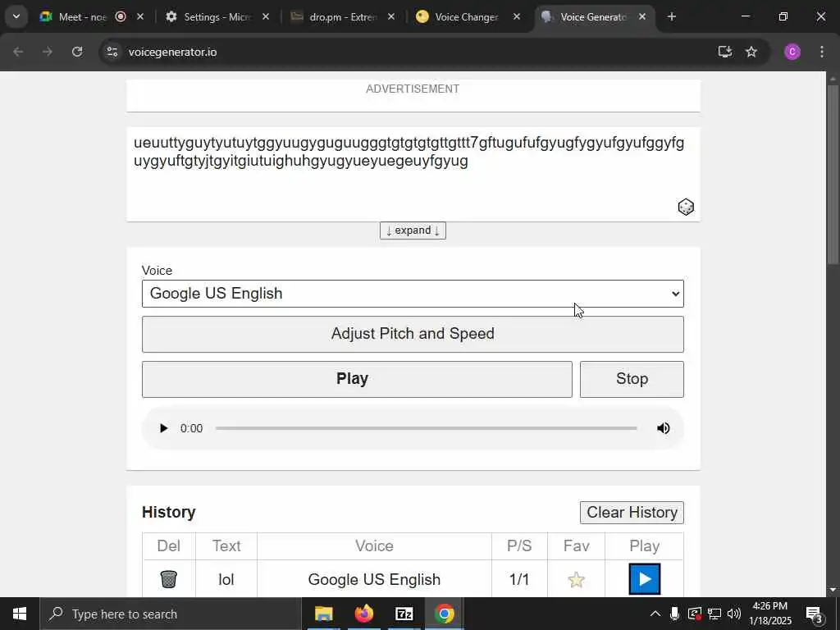The height and width of the screenshot is (630, 840).
Task: Click the microphone tray icon
Action: coord(674,614)
